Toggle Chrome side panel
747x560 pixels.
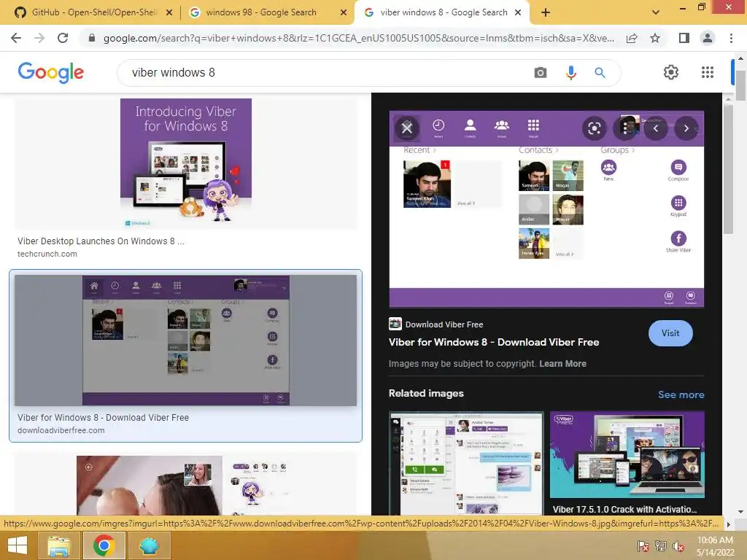(684, 38)
